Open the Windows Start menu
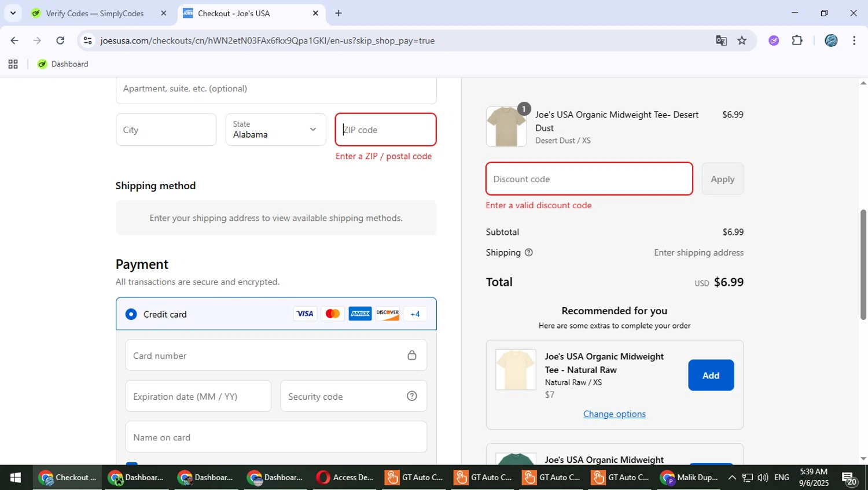Screen dimensions: 868x490 tap(16, 478)
